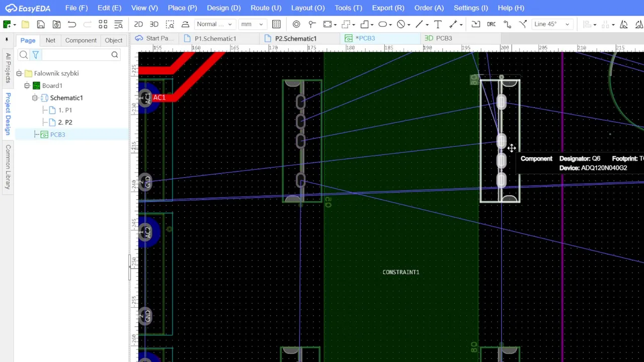Switch to 3D view in toolbar
The image size is (644, 362).
(x=154, y=24)
